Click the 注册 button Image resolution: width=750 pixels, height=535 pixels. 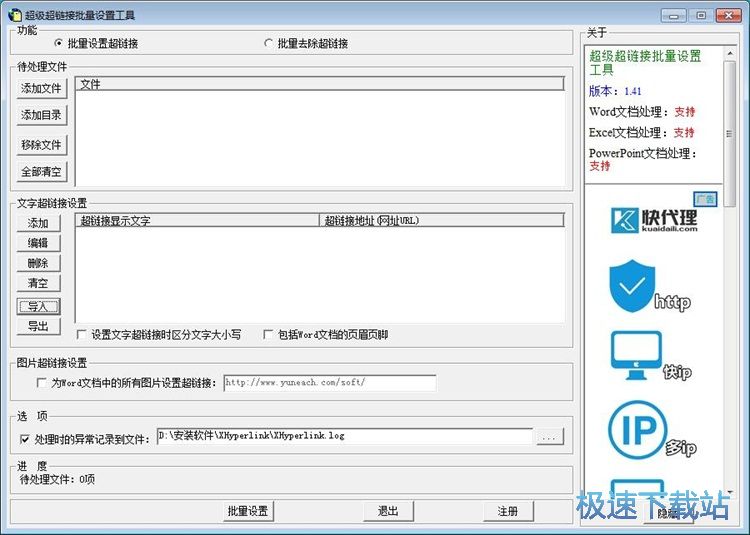coord(507,511)
